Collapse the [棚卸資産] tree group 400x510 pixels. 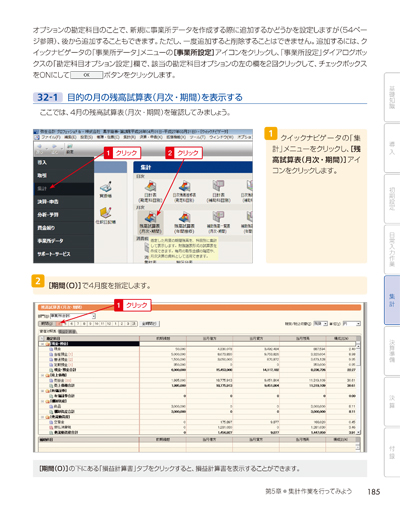42,401
